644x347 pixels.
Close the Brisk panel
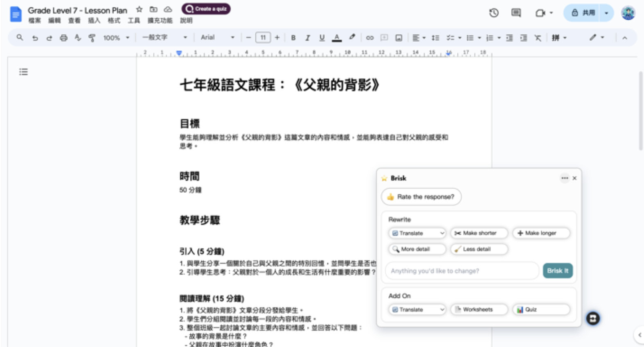click(574, 178)
